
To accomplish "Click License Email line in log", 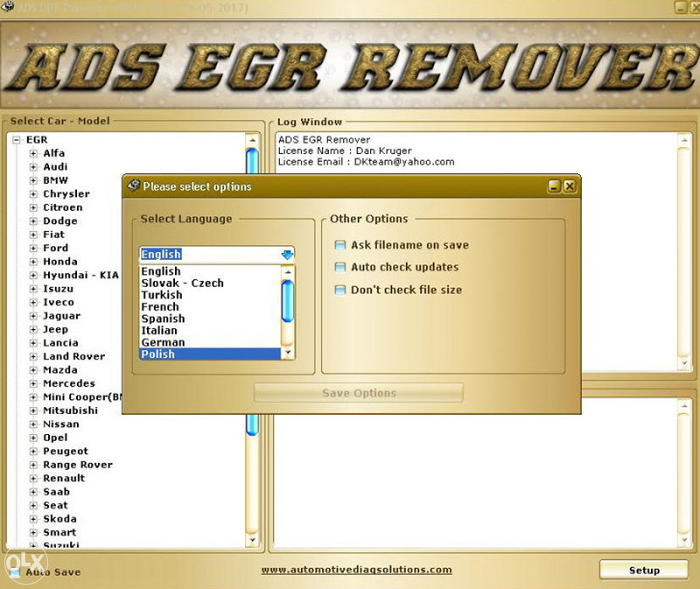I will [366, 162].
